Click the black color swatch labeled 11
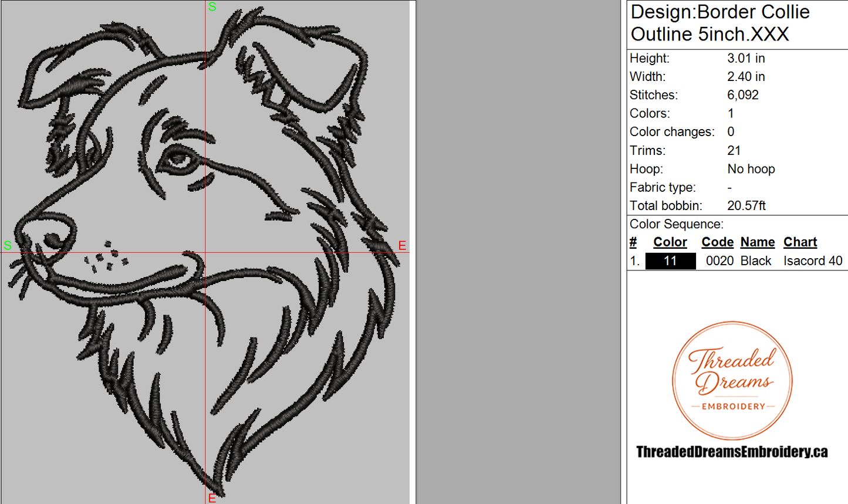The height and width of the screenshot is (504, 848). pos(670,261)
